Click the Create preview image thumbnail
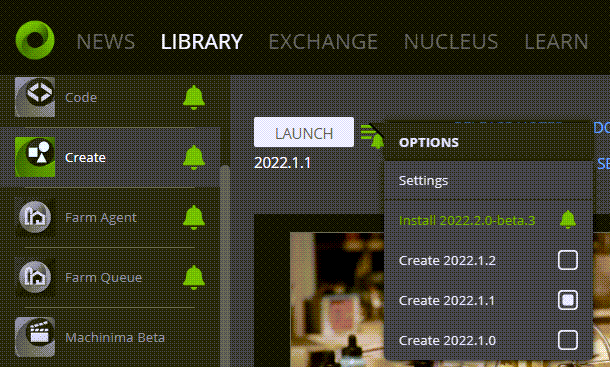 point(337,300)
